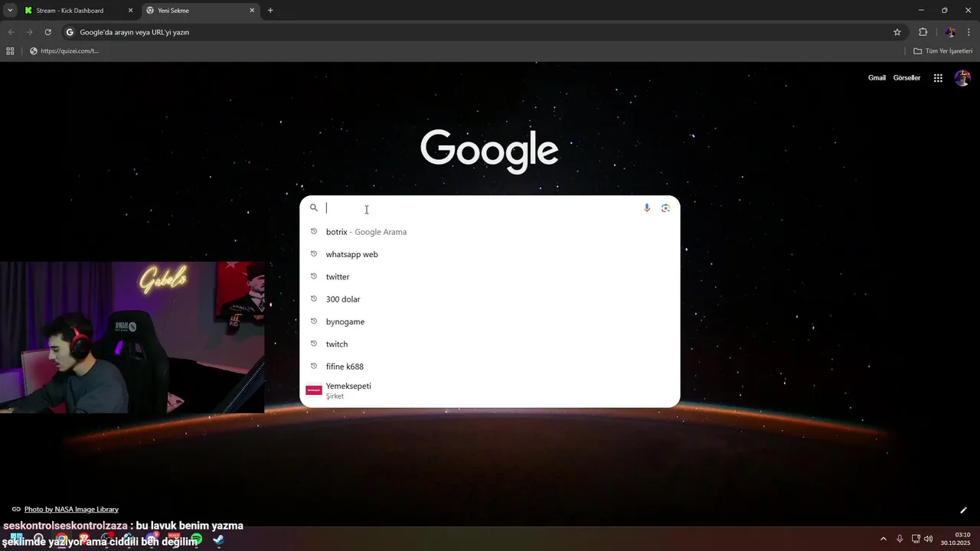This screenshot has height=551, width=980.
Task: Focus the address bar URL field
Action: tap(482, 32)
